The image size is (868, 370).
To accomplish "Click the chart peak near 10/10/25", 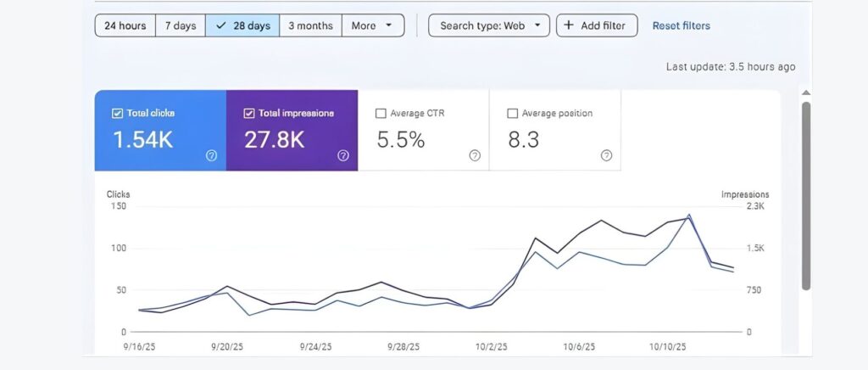I will [x=688, y=216].
